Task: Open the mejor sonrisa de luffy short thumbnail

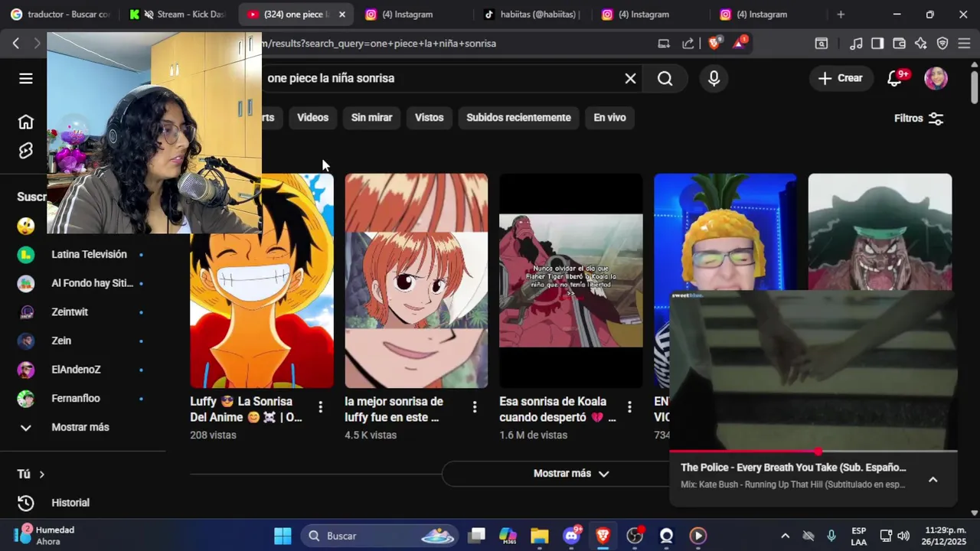Action: coord(416,281)
